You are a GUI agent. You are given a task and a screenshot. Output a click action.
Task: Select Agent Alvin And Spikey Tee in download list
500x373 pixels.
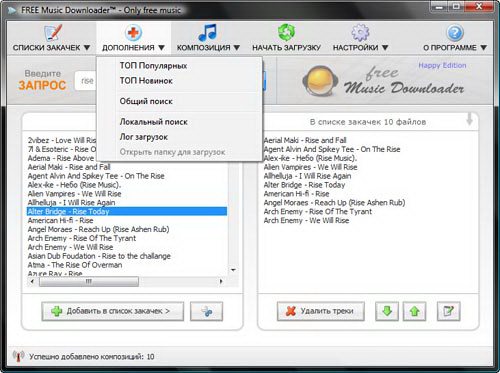[x=332, y=149]
